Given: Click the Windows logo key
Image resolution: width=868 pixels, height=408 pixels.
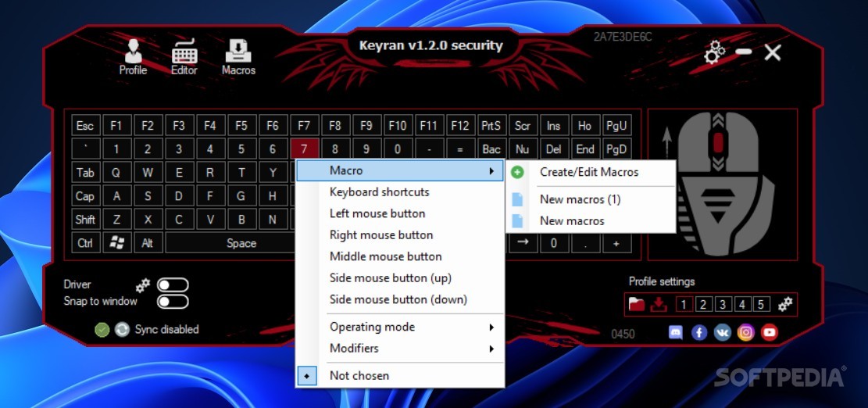Looking at the screenshot, I should pyautogui.click(x=117, y=243).
